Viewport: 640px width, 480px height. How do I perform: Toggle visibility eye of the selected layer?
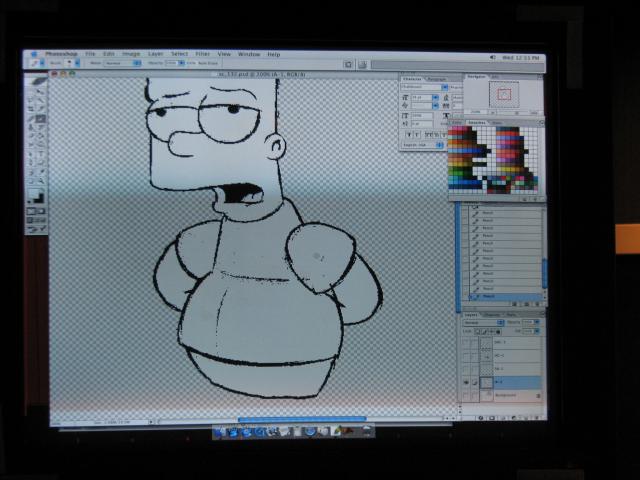pyautogui.click(x=468, y=382)
